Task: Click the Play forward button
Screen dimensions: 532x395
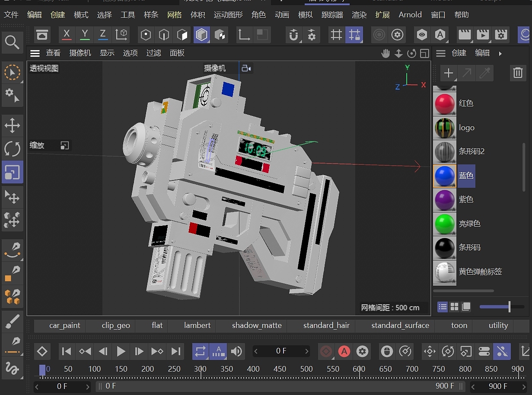Action: click(x=121, y=351)
